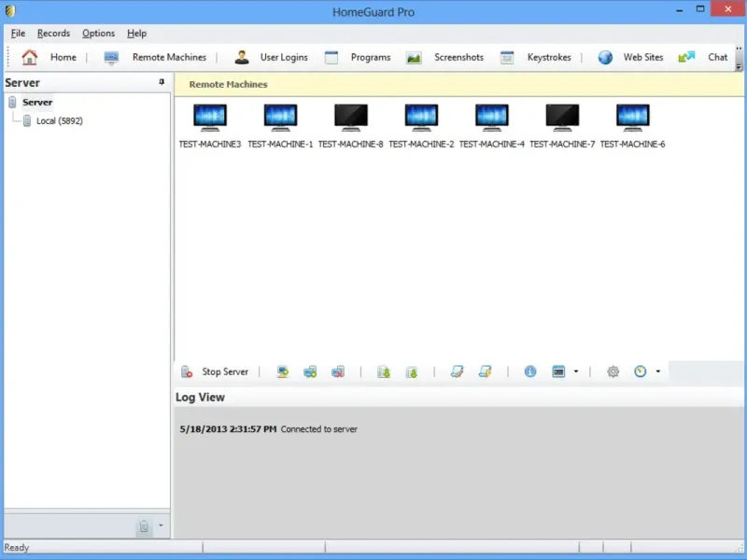
Task: Click the server icon at Server panel bottom
Action: click(x=144, y=526)
